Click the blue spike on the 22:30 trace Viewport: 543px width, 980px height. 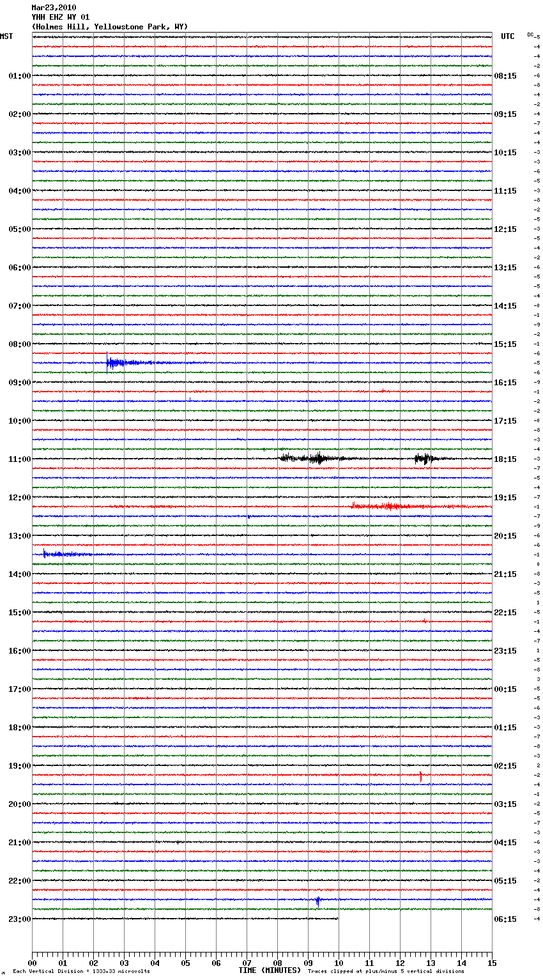[x=317, y=901]
